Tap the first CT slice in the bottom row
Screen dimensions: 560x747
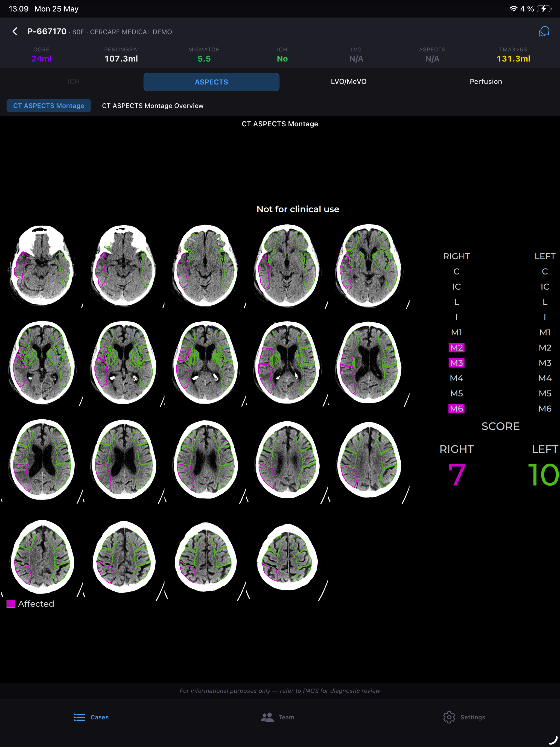coord(42,556)
